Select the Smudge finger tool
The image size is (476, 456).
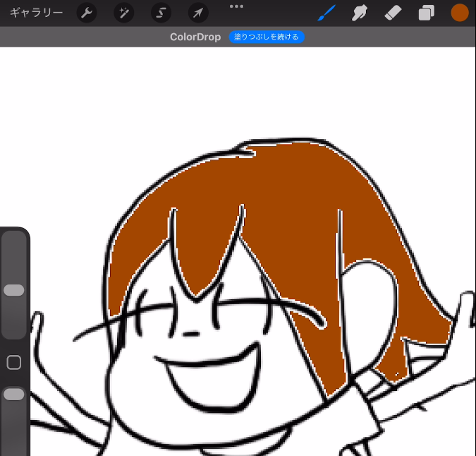coord(360,13)
